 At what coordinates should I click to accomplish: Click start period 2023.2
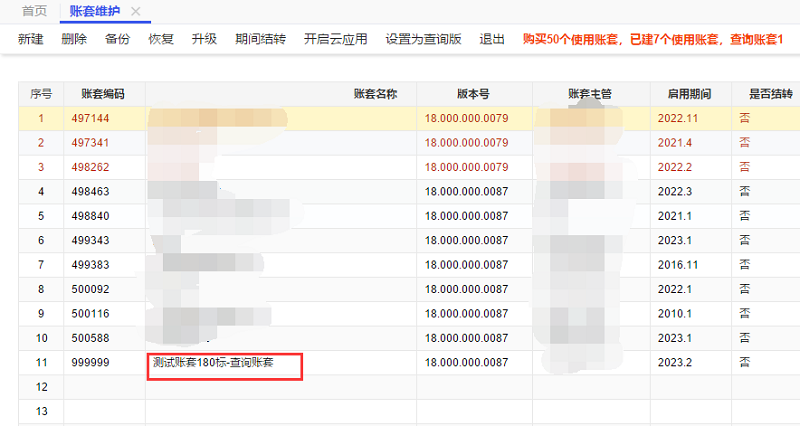coord(674,363)
